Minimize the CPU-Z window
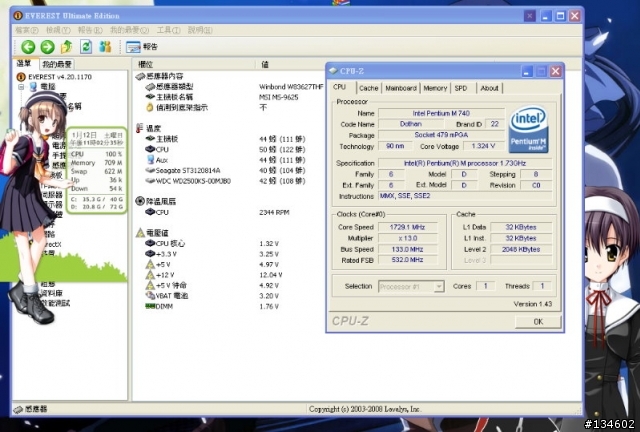The image size is (640, 432). [x=527, y=72]
